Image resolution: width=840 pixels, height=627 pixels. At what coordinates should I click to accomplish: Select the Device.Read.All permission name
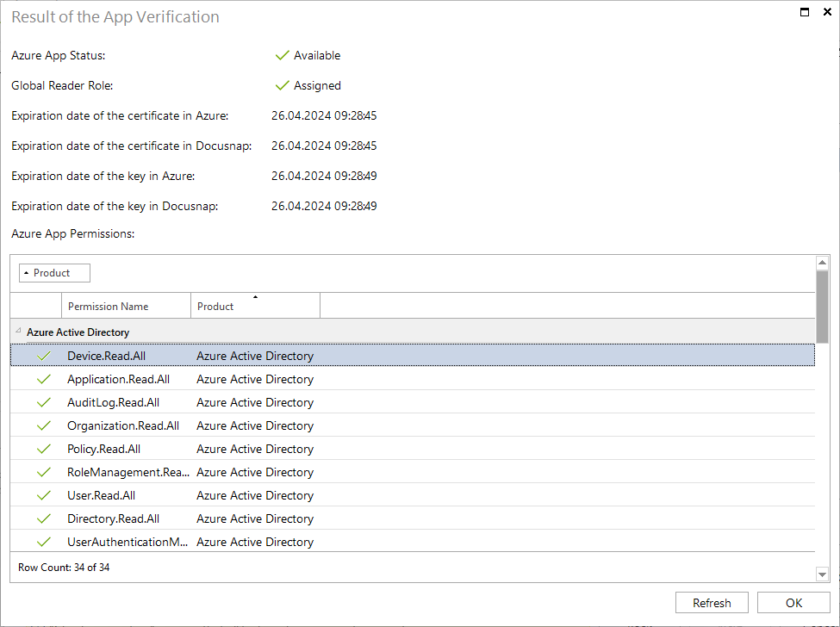point(106,356)
